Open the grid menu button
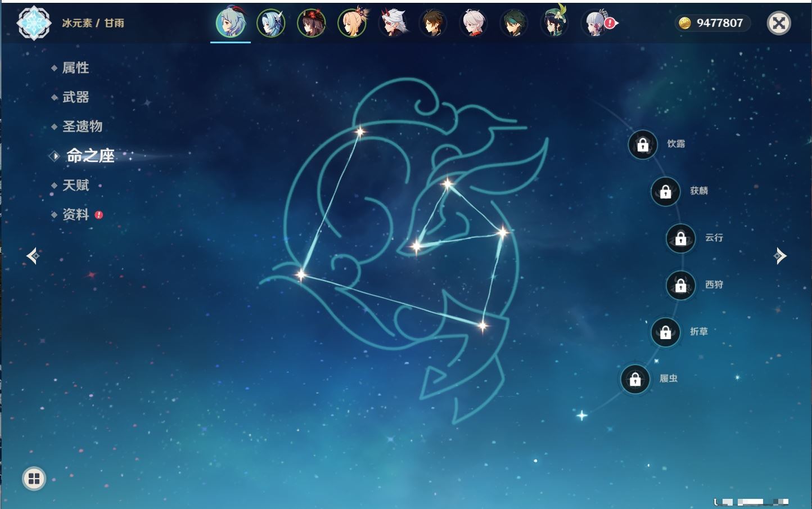Image resolution: width=812 pixels, height=509 pixels. point(34,479)
